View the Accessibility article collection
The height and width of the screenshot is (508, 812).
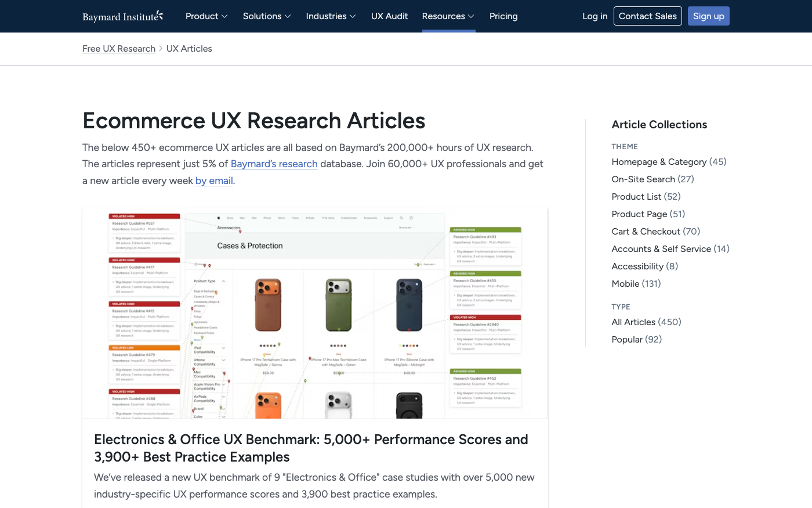point(637,266)
